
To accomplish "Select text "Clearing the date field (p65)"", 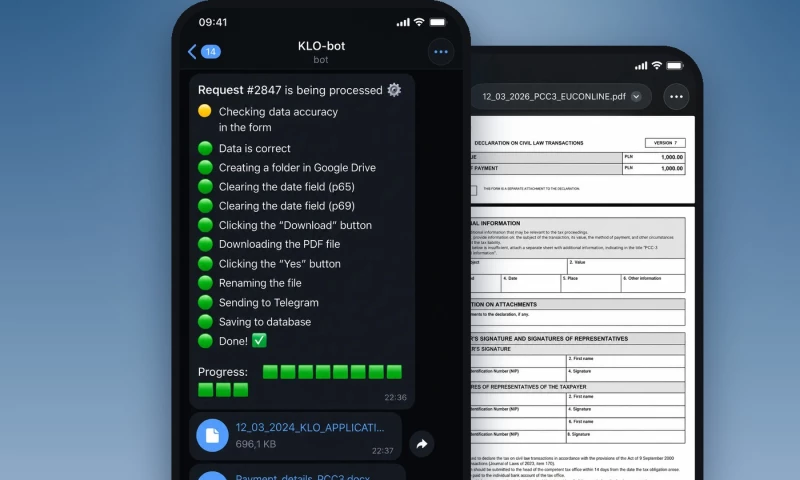I will (x=287, y=187).
